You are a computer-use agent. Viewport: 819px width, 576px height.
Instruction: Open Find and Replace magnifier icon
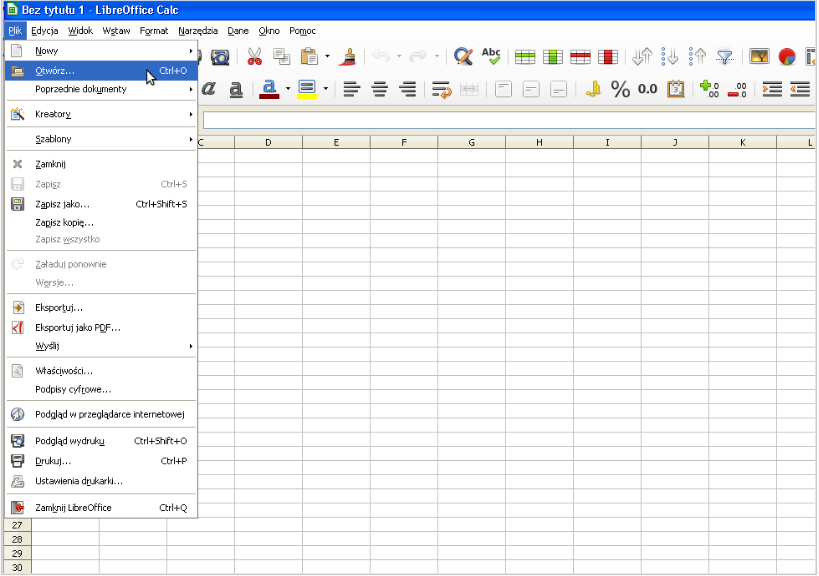coord(463,56)
